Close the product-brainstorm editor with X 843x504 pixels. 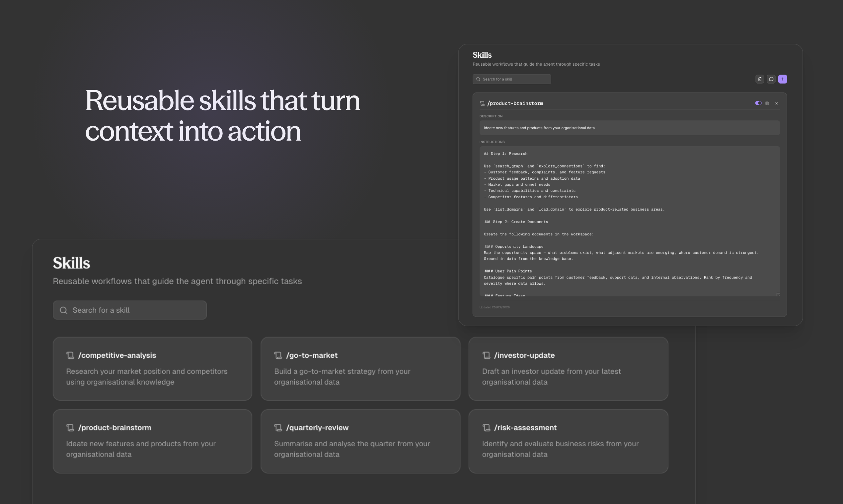[776, 103]
